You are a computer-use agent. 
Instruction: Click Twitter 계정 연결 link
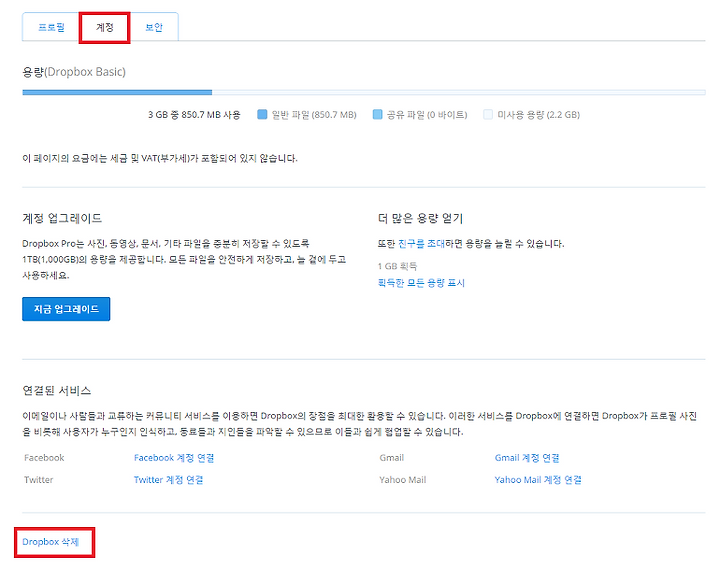pyautogui.click(x=169, y=480)
